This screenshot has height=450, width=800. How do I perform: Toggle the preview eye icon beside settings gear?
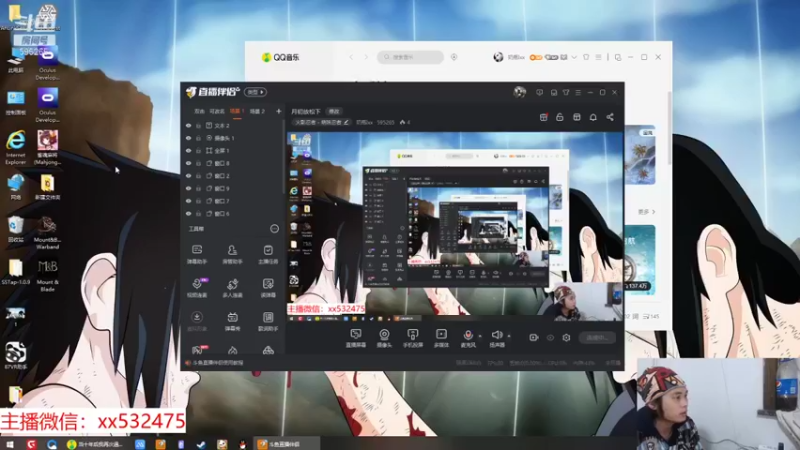(550, 337)
